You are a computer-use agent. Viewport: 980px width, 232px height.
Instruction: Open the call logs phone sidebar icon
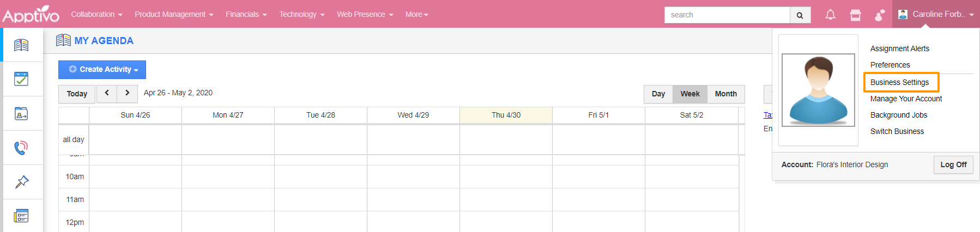point(21,148)
